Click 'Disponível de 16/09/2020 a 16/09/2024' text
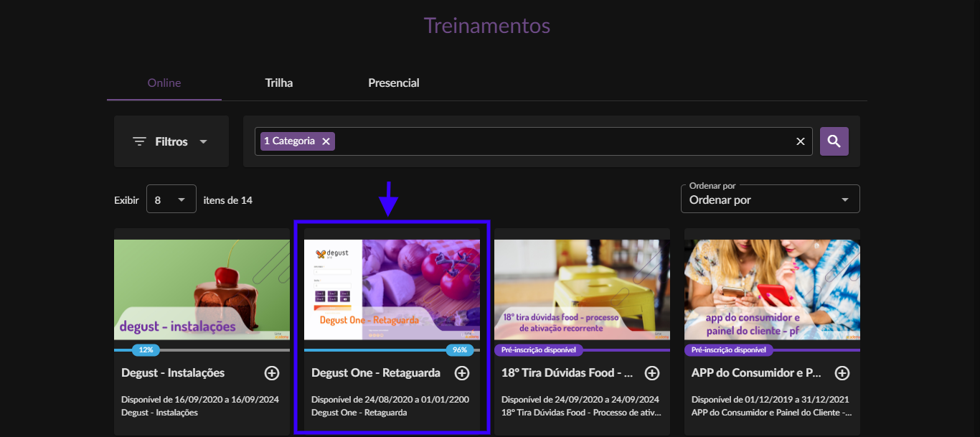The width and height of the screenshot is (980, 437). click(200, 400)
